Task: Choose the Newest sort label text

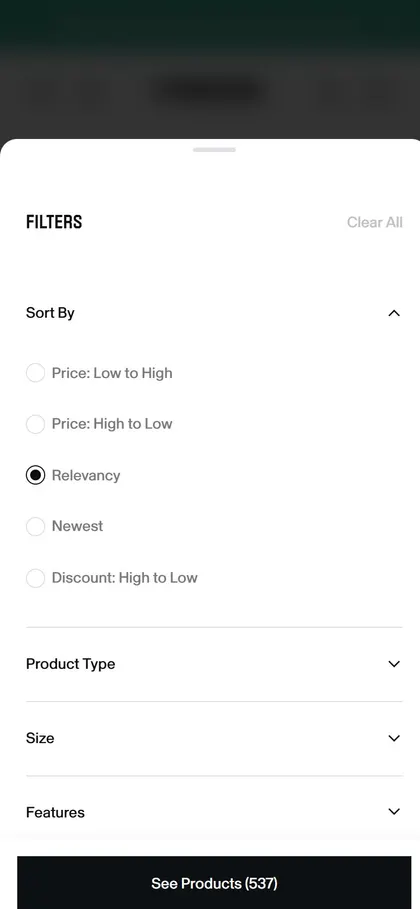Action: (x=77, y=526)
